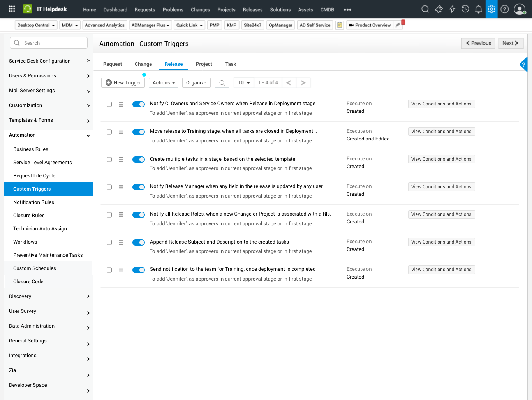View Conditions and Actions for Release Manager trigger

pyautogui.click(x=441, y=186)
